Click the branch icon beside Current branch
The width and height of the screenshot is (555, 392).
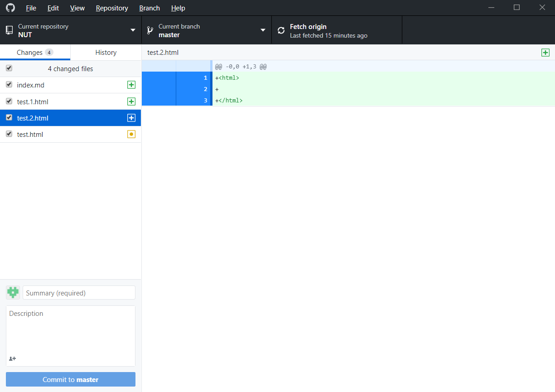tap(150, 30)
